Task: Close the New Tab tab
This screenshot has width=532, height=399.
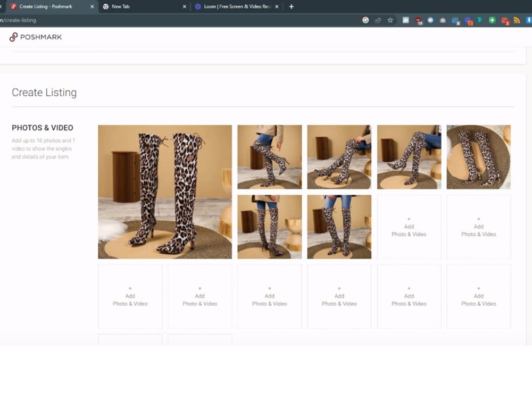Action: click(x=184, y=6)
